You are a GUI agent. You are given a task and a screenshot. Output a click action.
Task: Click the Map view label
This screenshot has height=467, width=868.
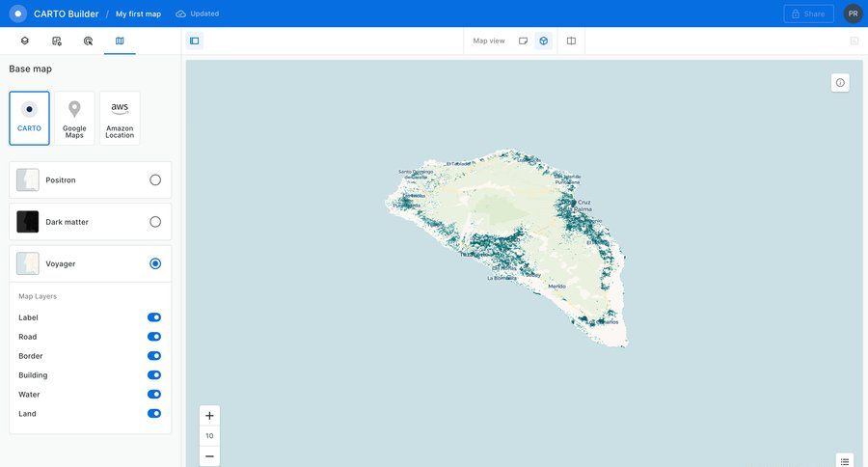(x=489, y=41)
